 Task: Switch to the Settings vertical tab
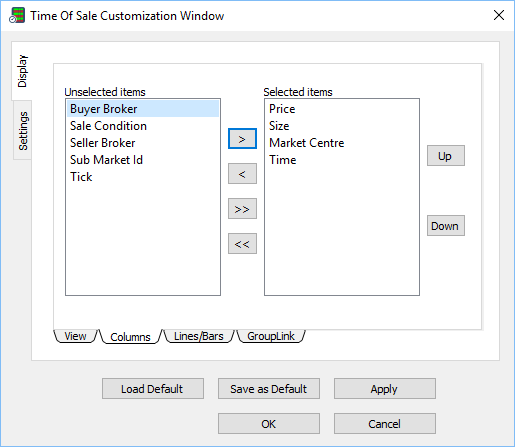point(23,130)
